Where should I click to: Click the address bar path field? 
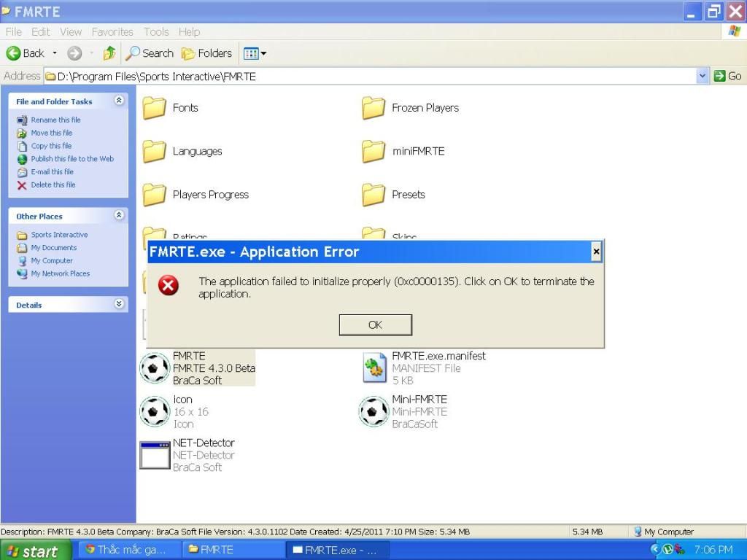point(370,76)
